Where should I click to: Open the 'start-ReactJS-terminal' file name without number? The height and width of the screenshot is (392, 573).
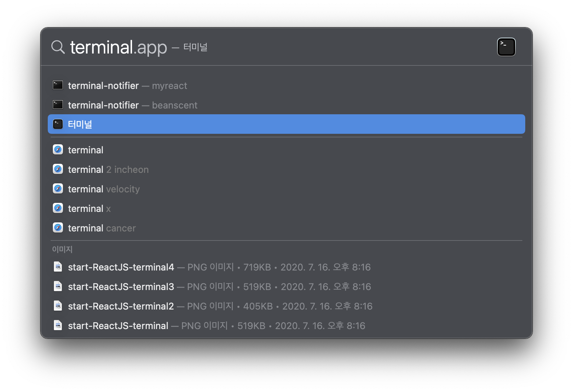[x=118, y=326]
